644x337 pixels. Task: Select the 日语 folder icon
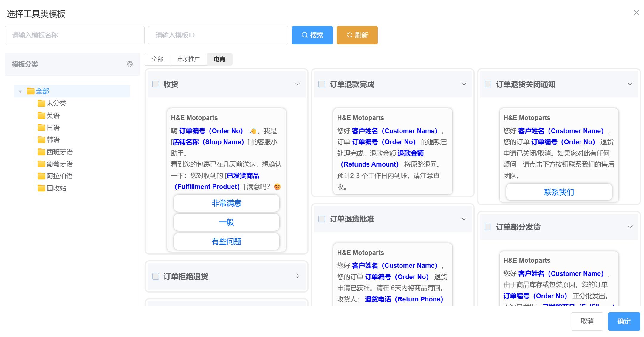point(41,127)
